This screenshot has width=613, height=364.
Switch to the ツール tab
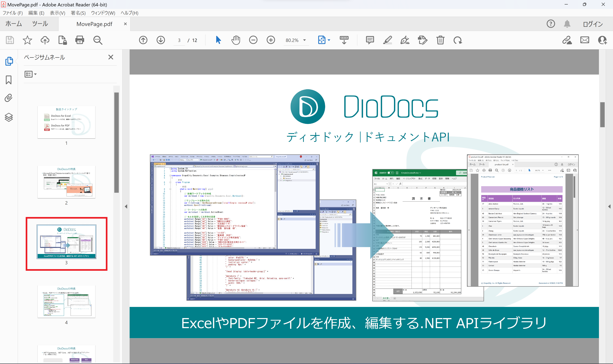(40, 24)
